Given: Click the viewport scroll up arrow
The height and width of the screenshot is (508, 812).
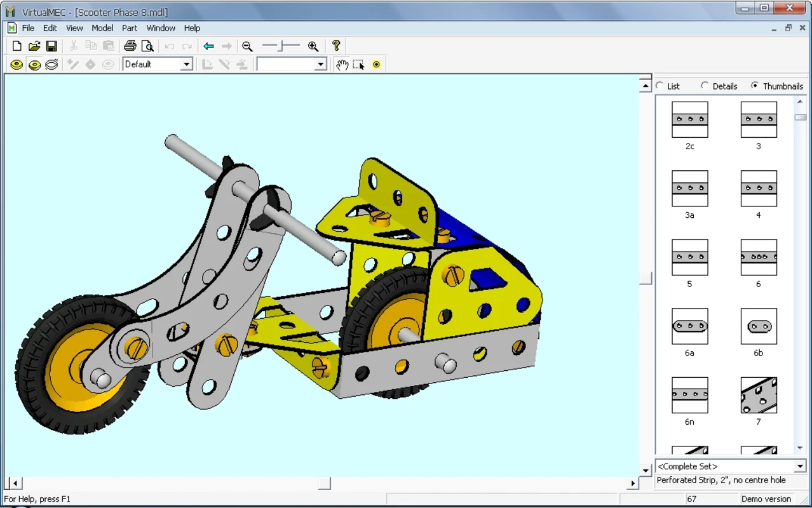Looking at the screenshot, I should point(646,86).
